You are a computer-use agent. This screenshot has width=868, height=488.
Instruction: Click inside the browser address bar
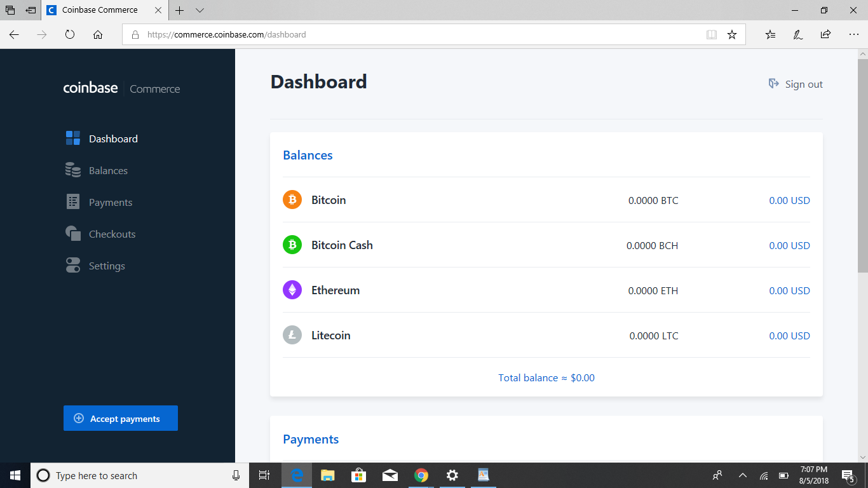381,34
